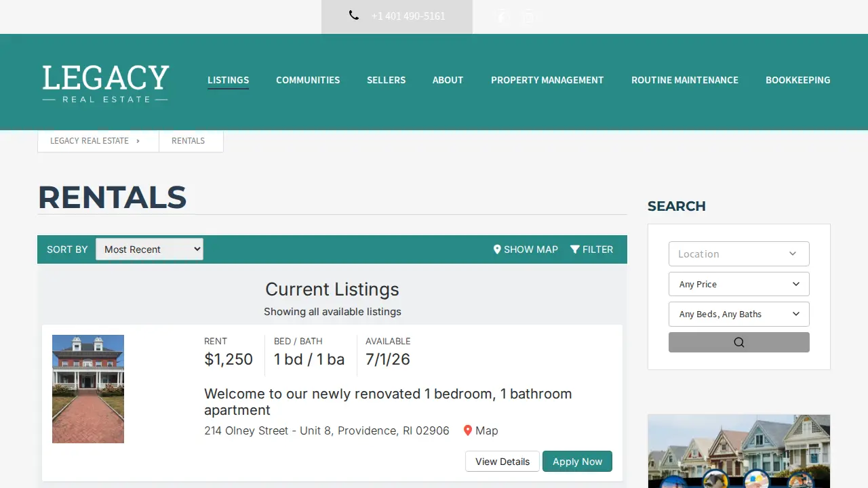Open the Routine Maintenance menu item

pyautogui.click(x=685, y=80)
